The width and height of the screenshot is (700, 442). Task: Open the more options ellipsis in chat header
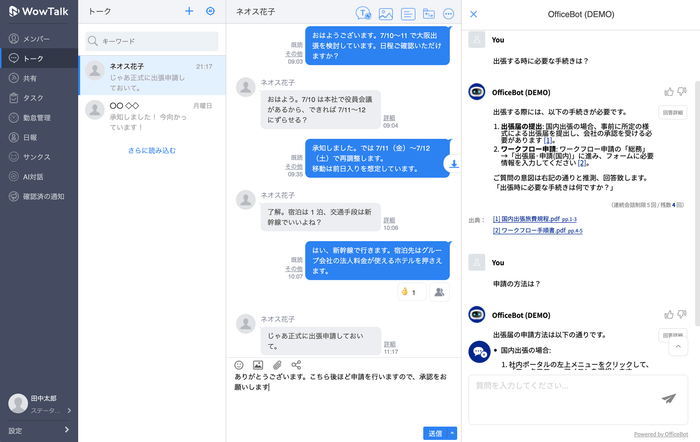tap(449, 14)
